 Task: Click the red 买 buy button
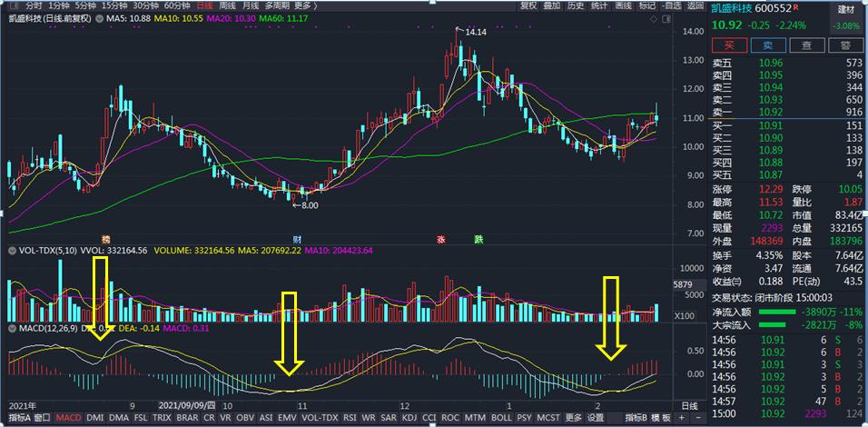click(x=729, y=45)
